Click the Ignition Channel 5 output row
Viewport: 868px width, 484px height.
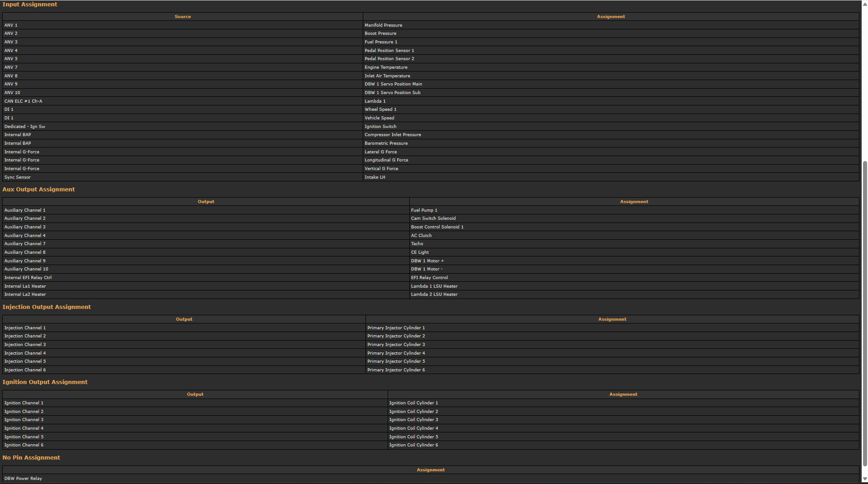point(24,437)
